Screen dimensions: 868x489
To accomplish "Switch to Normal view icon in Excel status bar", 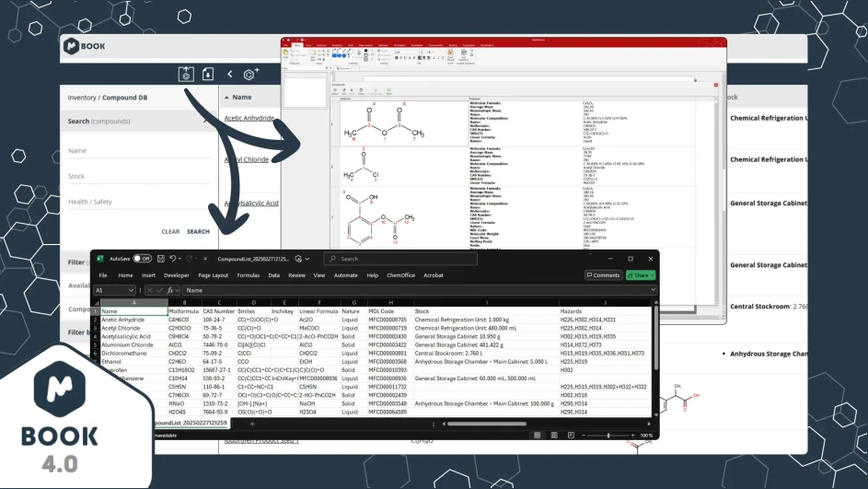I will pyautogui.click(x=537, y=436).
